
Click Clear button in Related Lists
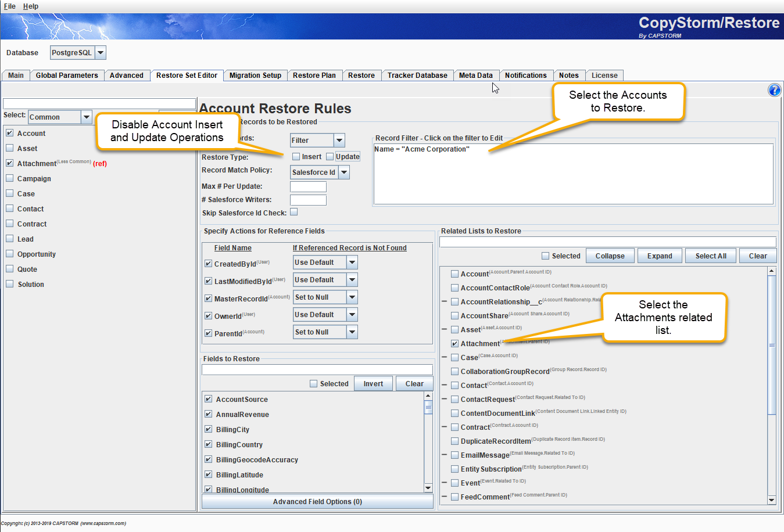click(x=758, y=256)
